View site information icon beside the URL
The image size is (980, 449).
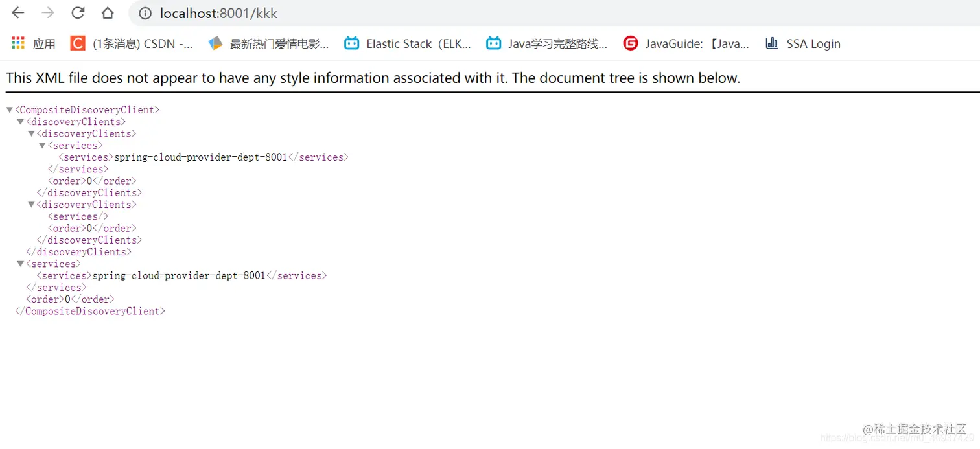coord(146,13)
